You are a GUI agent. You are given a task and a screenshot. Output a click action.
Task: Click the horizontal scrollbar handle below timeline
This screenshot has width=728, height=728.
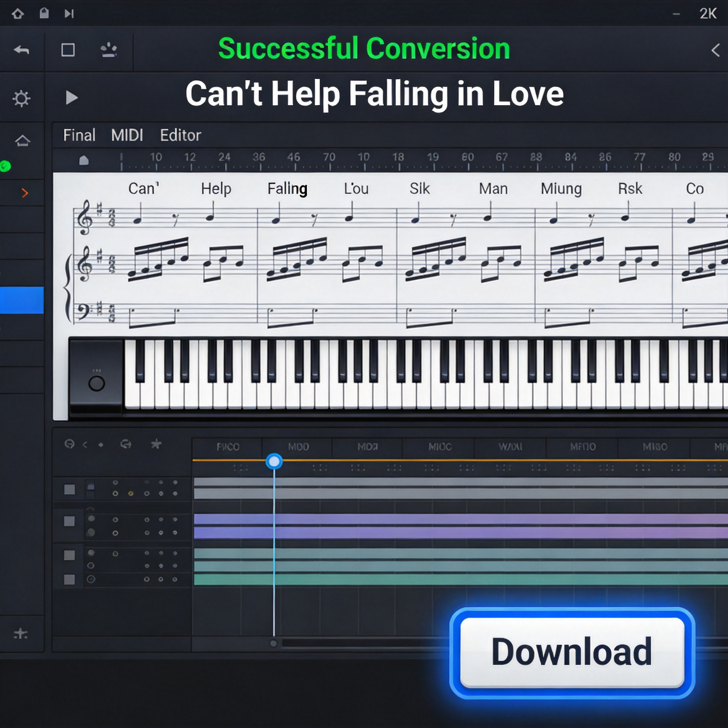[274, 644]
